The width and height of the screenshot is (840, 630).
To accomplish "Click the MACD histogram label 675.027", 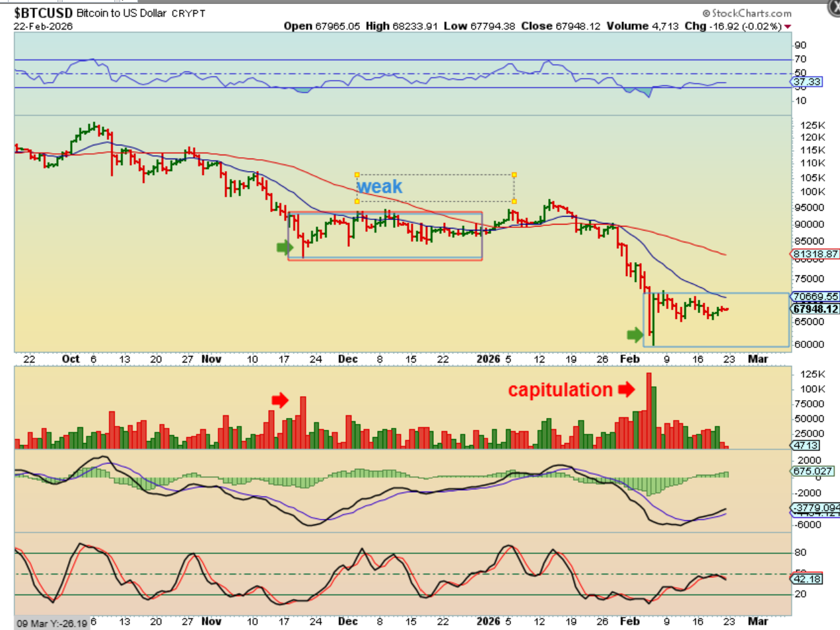I will click(x=812, y=471).
